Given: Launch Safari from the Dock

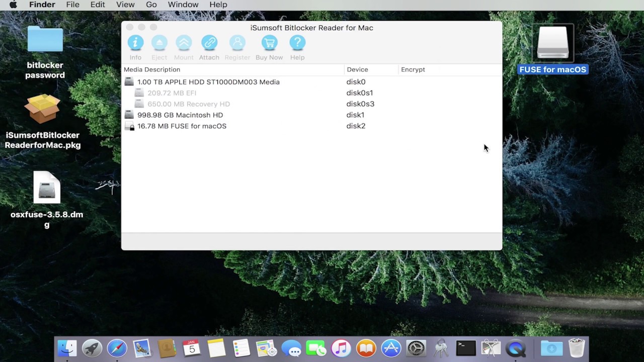Looking at the screenshot, I should coord(117,348).
